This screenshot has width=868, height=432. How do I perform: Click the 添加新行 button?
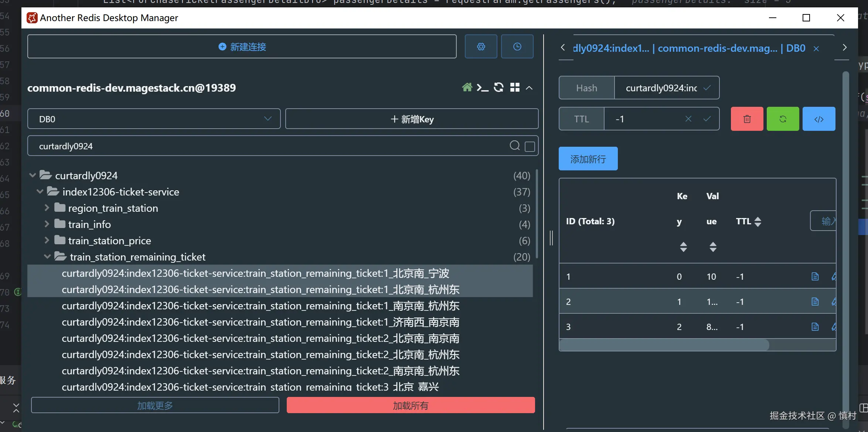tap(588, 159)
